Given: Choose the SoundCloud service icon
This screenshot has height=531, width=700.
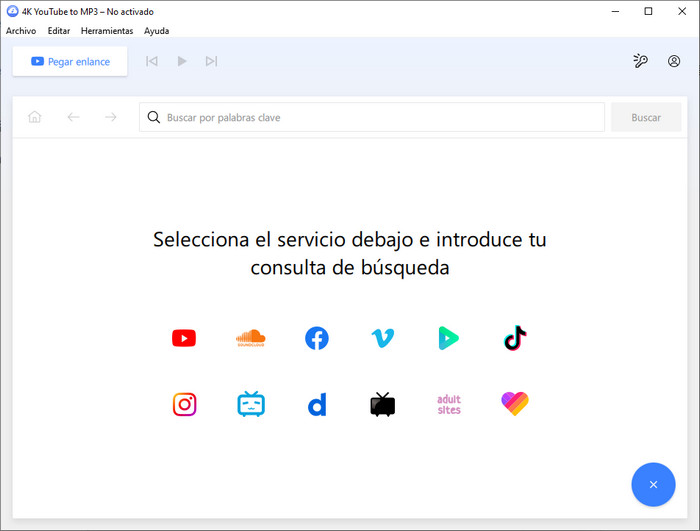Looking at the screenshot, I should pyautogui.click(x=250, y=338).
